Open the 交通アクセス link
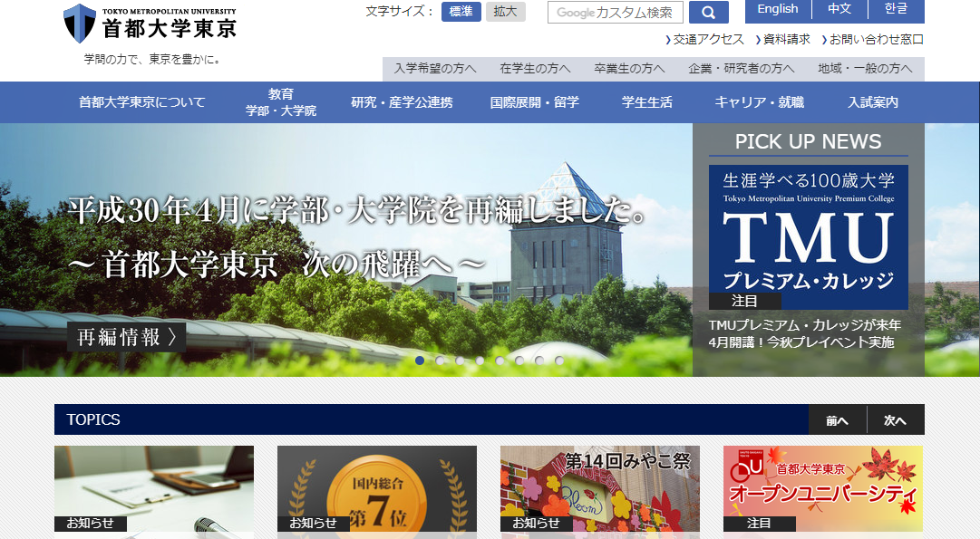 pyautogui.click(x=706, y=39)
